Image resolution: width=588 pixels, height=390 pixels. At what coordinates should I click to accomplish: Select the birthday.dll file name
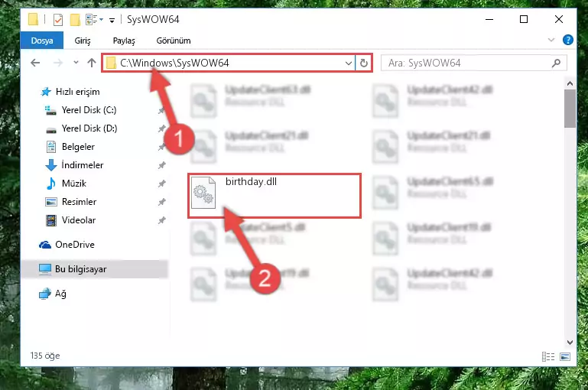tap(251, 181)
